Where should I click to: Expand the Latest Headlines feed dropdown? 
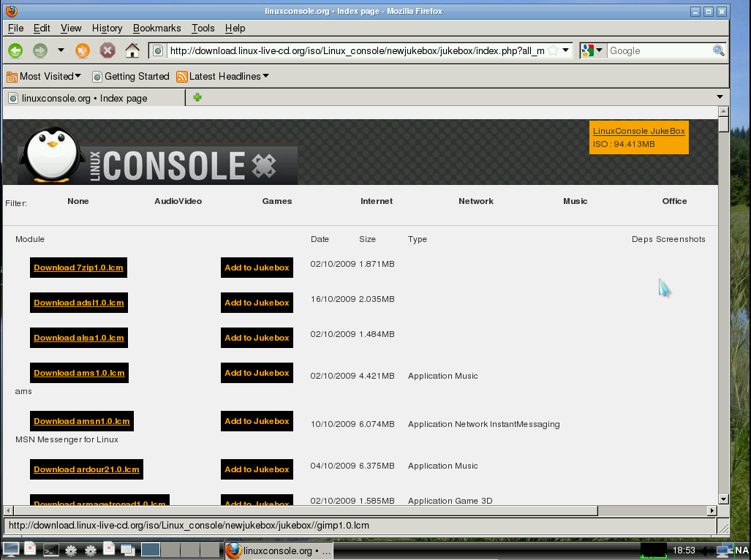tap(223, 76)
